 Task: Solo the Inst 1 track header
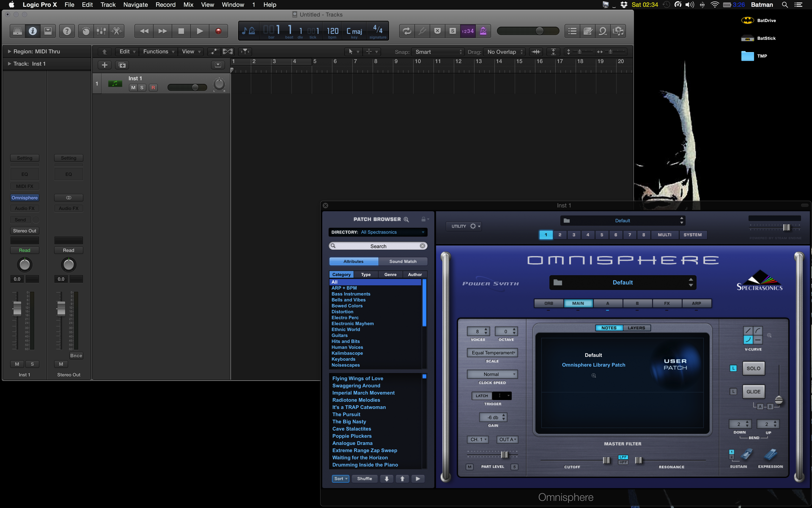[142, 88]
